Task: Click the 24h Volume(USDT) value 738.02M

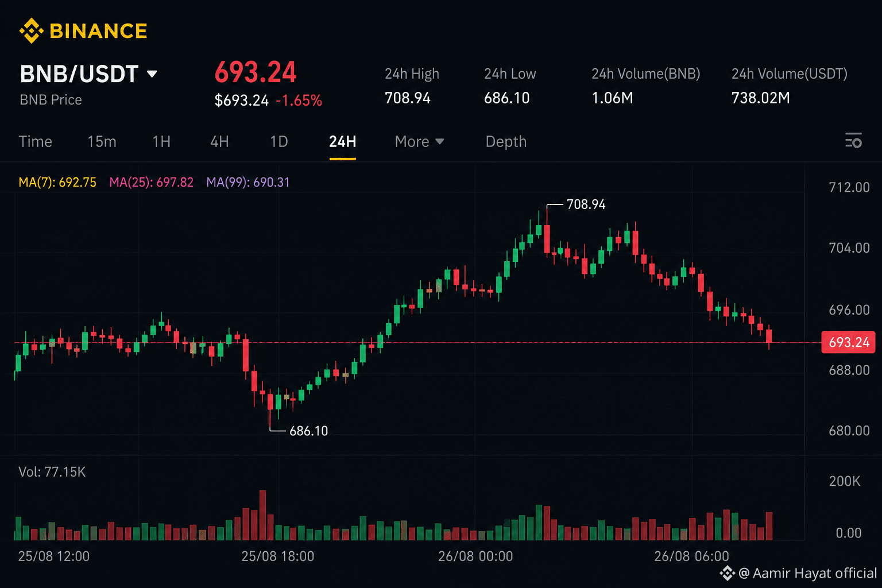Action: (x=761, y=98)
